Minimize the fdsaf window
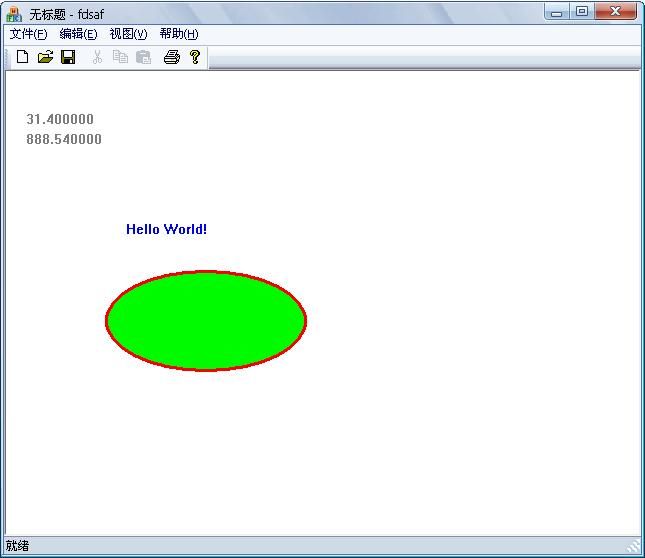The height and width of the screenshot is (558, 645). [557, 12]
